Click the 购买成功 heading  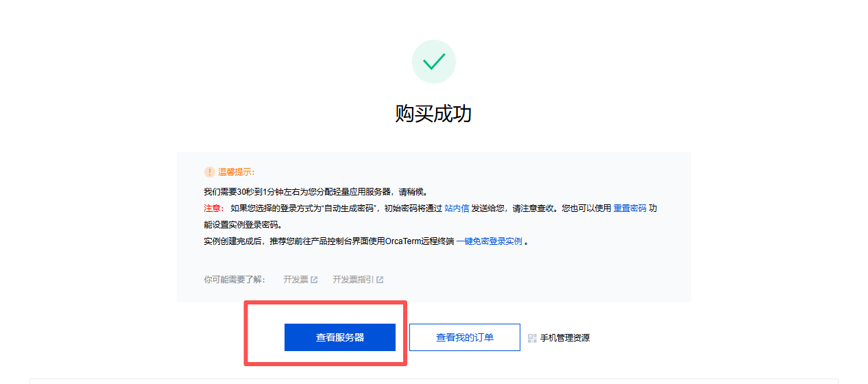coord(433,113)
